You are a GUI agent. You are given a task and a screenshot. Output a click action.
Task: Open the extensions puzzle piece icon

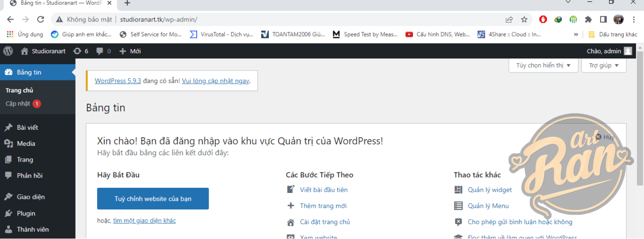[588, 19]
